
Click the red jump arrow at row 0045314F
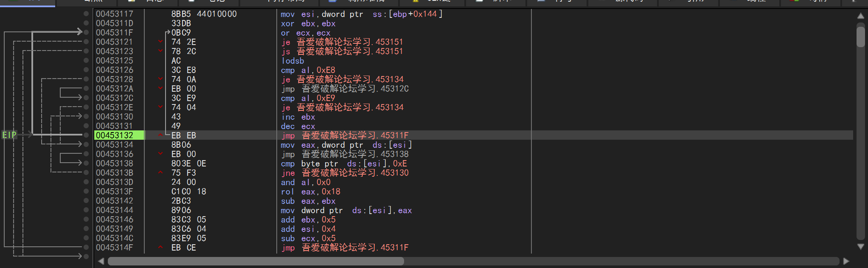point(160,248)
